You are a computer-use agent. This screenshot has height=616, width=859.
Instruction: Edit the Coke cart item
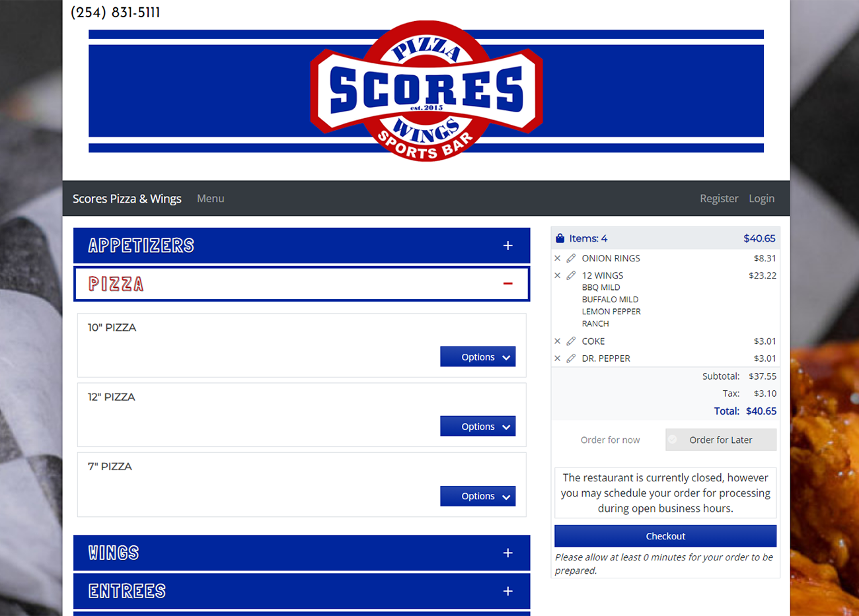571,341
